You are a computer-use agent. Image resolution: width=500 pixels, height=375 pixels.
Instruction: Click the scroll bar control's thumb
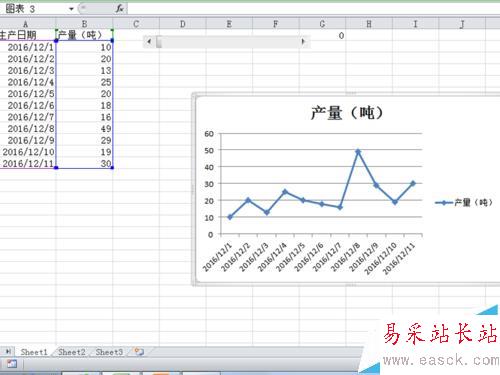coord(159,42)
